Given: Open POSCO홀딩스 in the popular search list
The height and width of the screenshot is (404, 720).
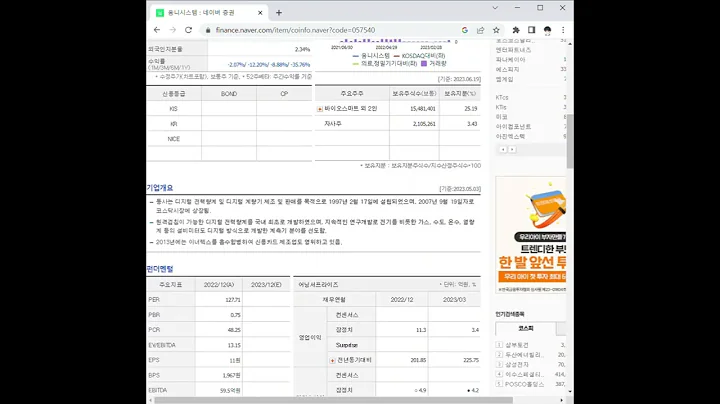Looking at the screenshot, I should 524,384.
